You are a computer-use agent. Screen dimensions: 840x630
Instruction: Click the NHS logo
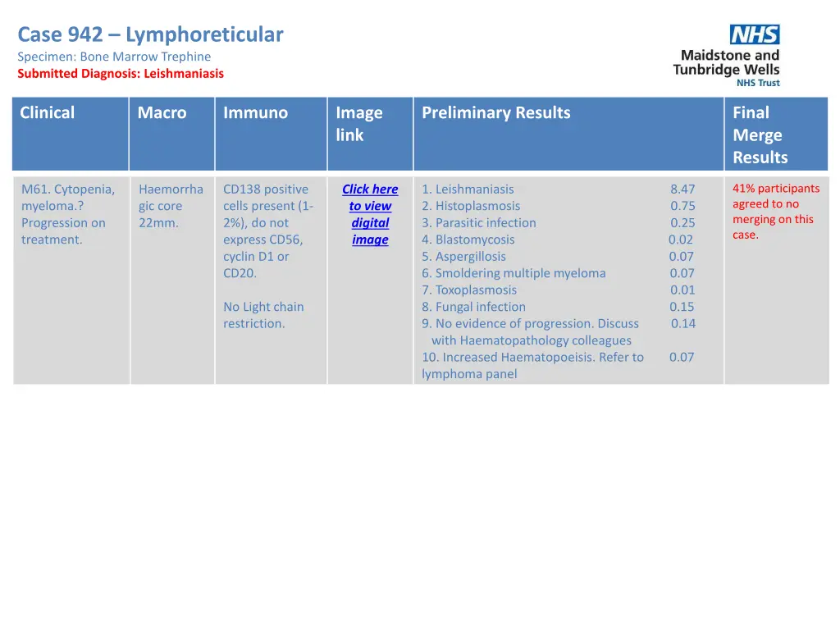click(755, 34)
